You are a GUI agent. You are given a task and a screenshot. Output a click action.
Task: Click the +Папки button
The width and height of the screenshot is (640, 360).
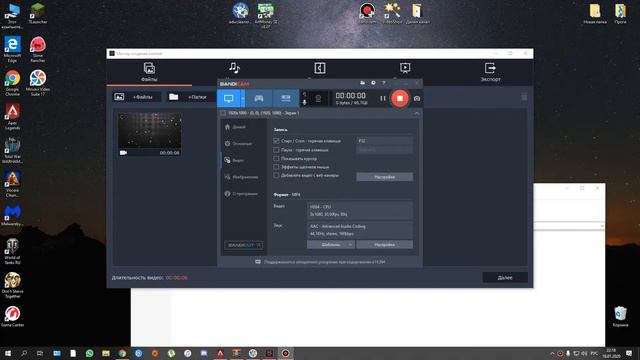[191, 97]
